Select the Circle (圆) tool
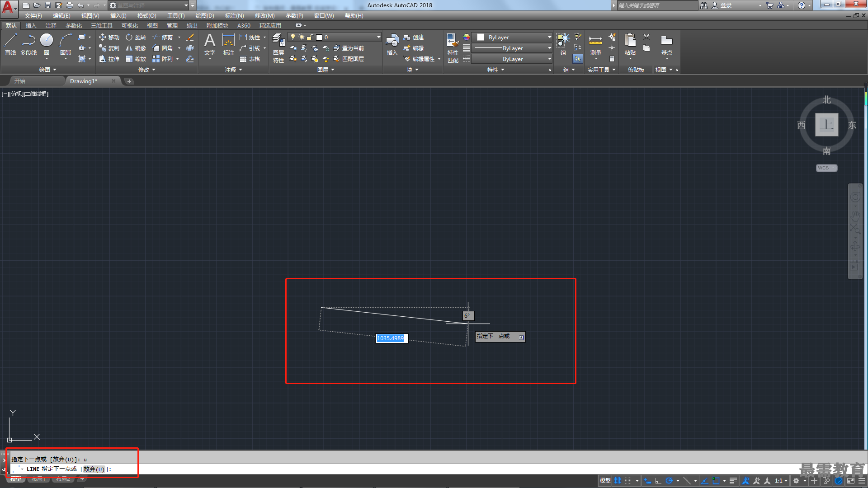 [x=47, y=44]
